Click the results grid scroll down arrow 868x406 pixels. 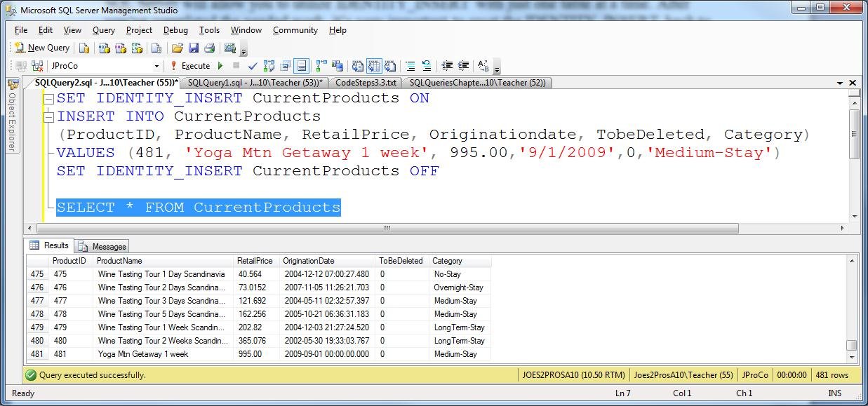tap(852, 356)
